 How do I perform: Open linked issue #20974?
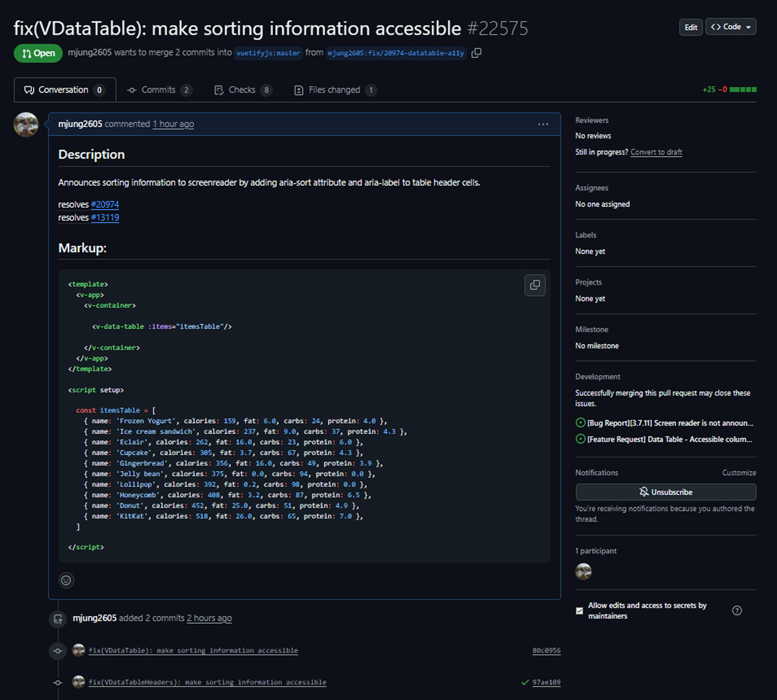[x=105, y=204]
